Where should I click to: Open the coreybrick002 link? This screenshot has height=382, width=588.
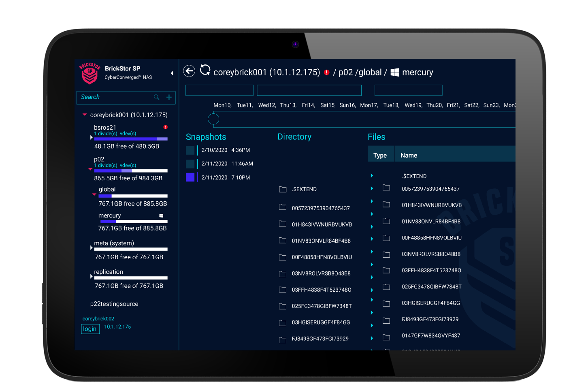pyautogui.click(x=98, y=319)
